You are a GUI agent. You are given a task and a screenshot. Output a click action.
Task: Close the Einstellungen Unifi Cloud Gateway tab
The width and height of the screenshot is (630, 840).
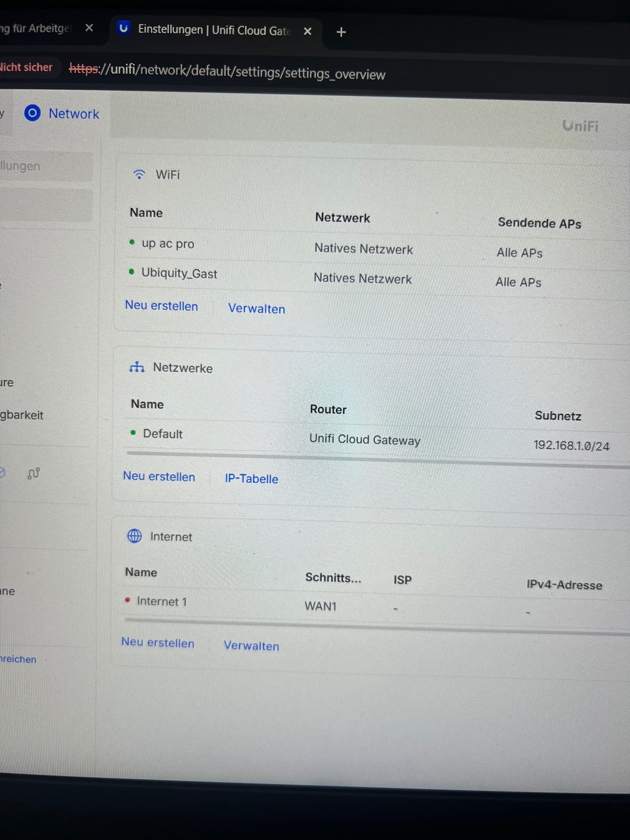pos(308,31)
